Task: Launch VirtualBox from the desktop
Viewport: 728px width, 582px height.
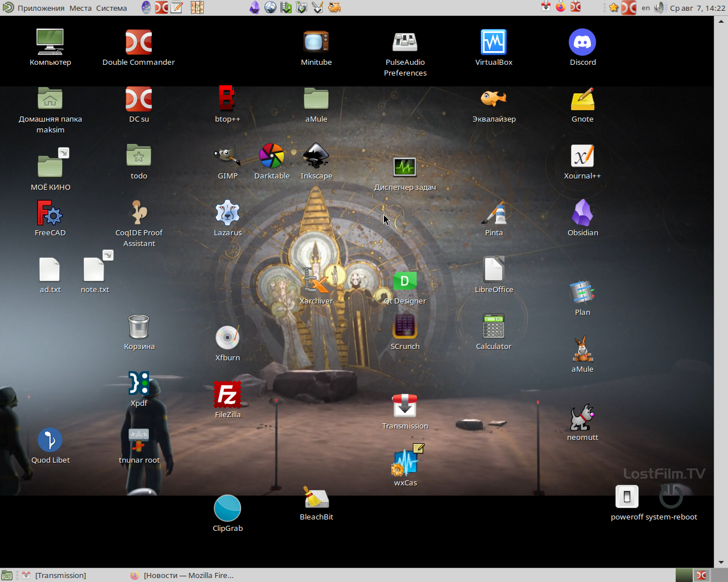Action: tap(494, 43)
